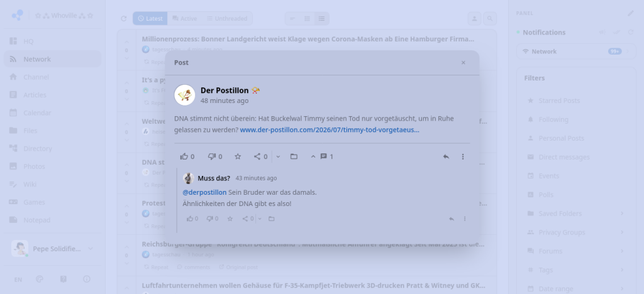Reply to the Muss das? comment
This screenshot has width=644, height=294.
(x=452, y=219)
